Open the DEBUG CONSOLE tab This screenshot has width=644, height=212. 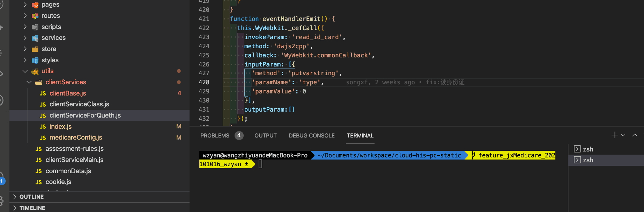coord(311,135)
